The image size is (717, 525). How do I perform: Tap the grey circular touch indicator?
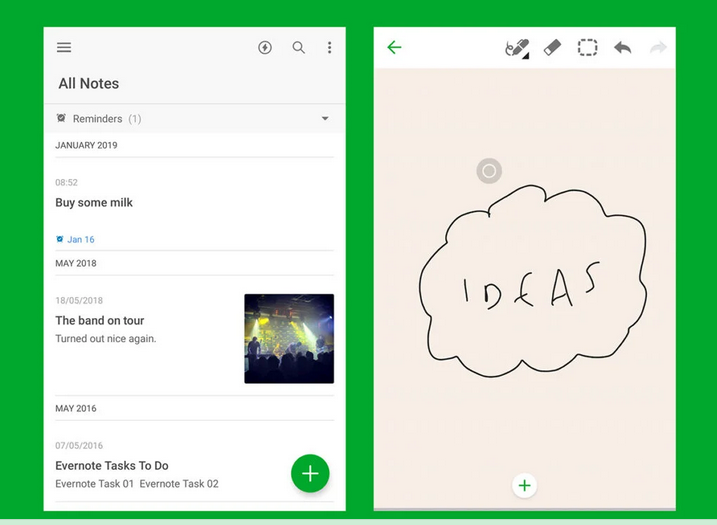tap(489, 171)
